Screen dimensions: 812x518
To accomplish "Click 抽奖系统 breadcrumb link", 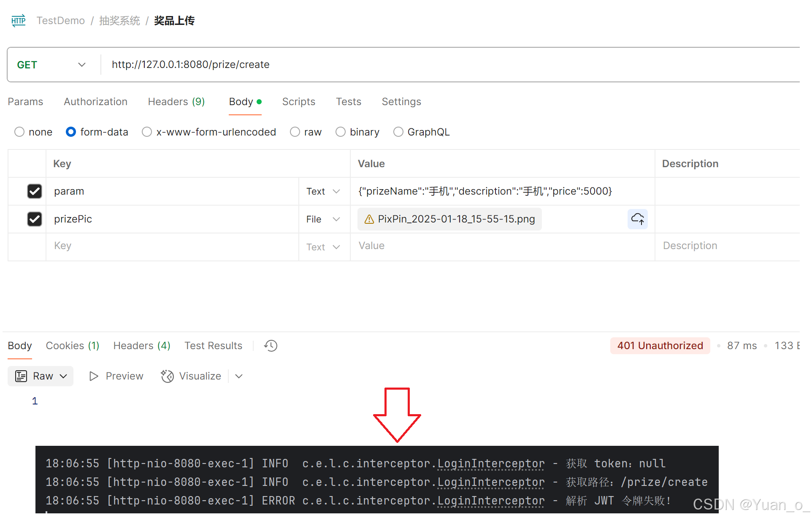I will 119,21.
